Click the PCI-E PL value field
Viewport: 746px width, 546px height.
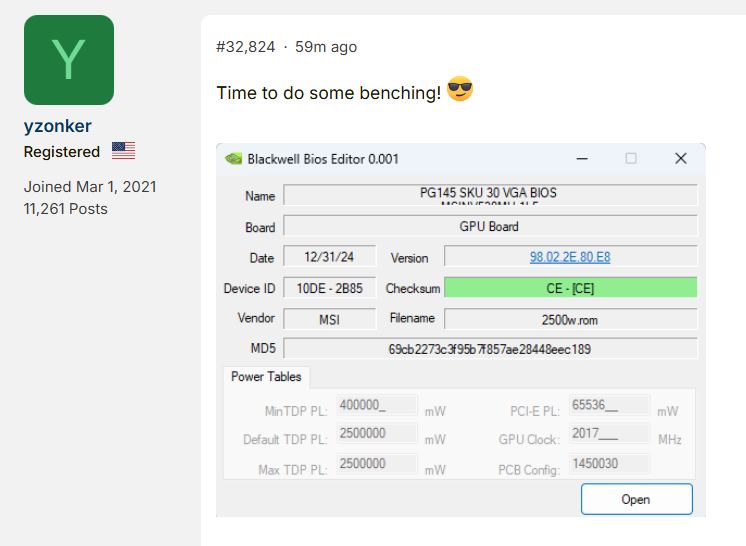coord(608,405)
